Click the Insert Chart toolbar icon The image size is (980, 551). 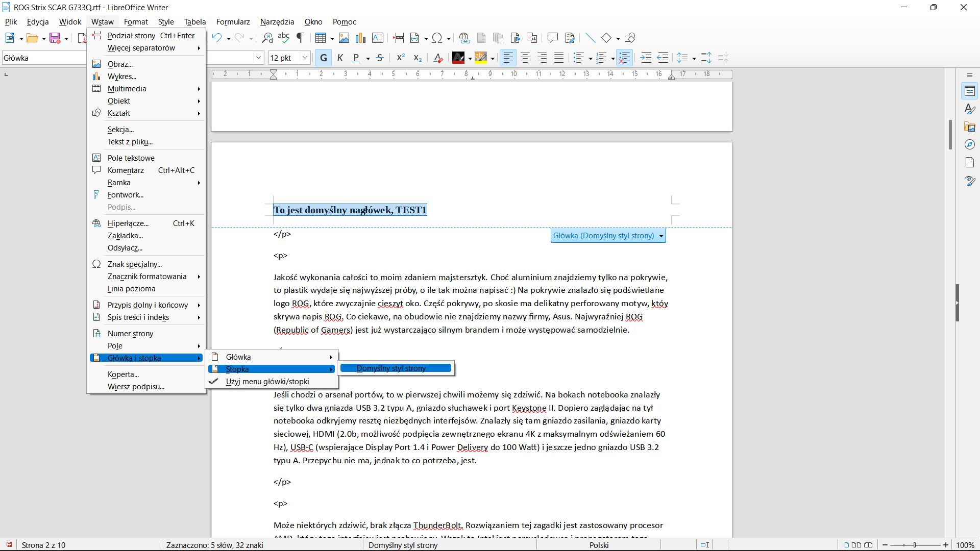(361, 38)
